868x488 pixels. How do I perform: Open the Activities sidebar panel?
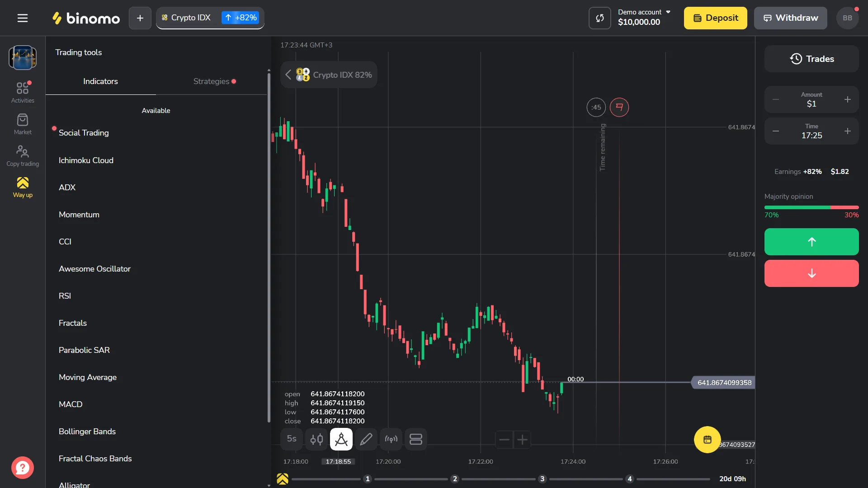coord(23,92)
